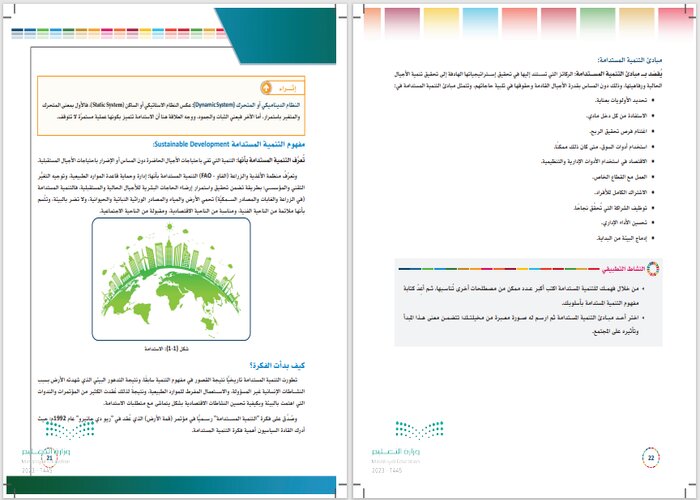This screenshot has width=700, height=500.
Task: Click the second activity bullet paragraph in the grey box
Action: pyautogui.click(x=523, y=325)
